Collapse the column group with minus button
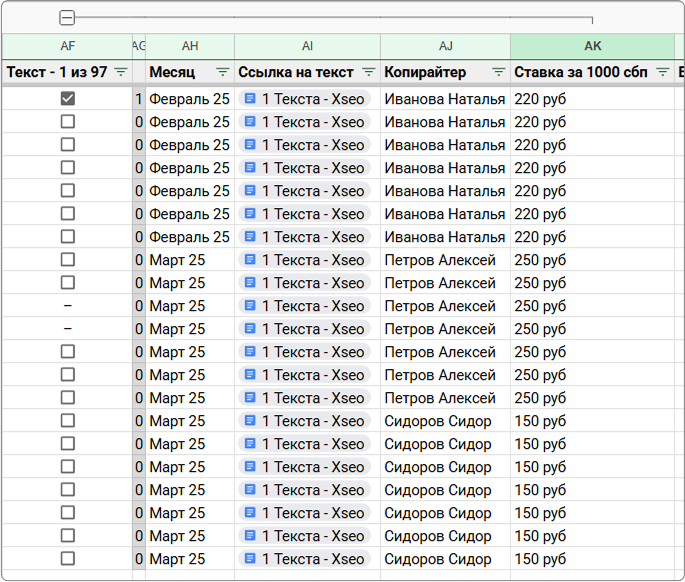 67,18
